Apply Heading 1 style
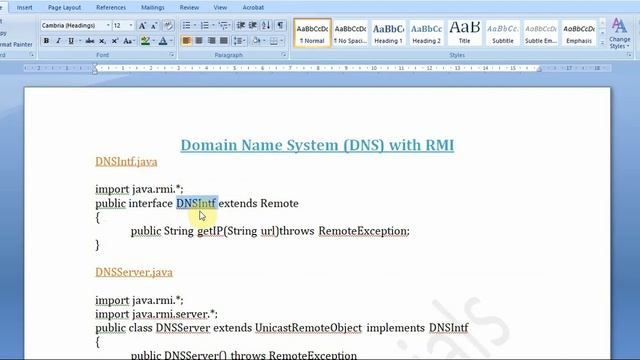The image size is (640, 360). coord(388,33)
